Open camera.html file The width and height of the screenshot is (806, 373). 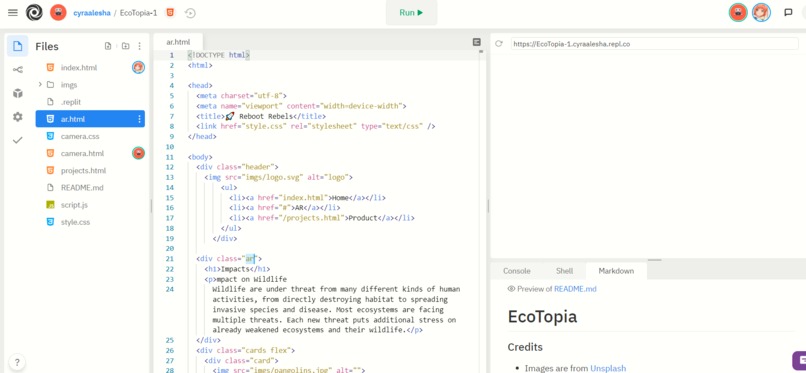click(x=82, y=153)
